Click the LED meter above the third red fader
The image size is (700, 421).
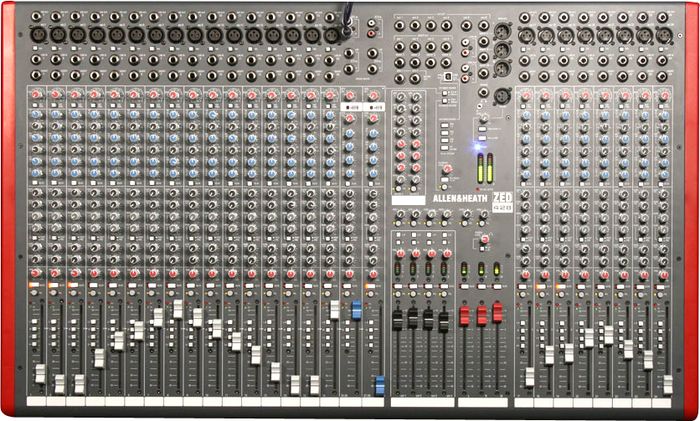(496, 270)
